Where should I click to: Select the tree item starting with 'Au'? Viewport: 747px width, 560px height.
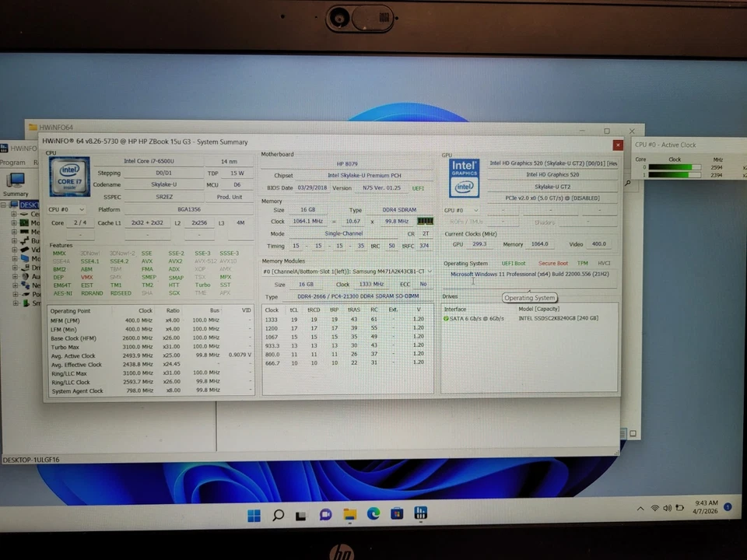point(30,276)
